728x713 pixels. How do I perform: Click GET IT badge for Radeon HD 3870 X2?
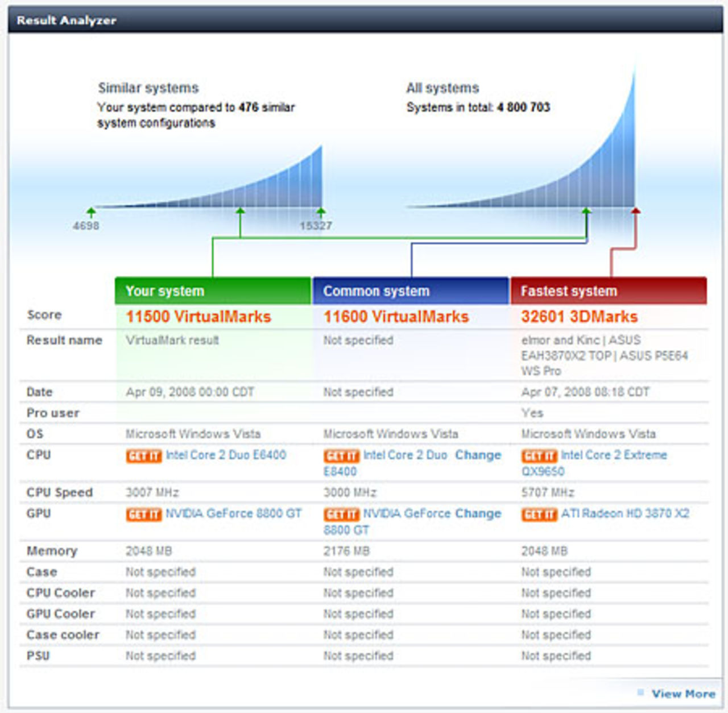point(539,515)
